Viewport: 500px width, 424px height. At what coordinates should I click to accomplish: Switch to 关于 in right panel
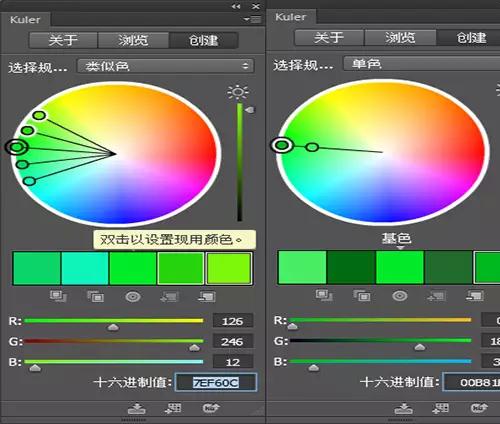(329, 37)
